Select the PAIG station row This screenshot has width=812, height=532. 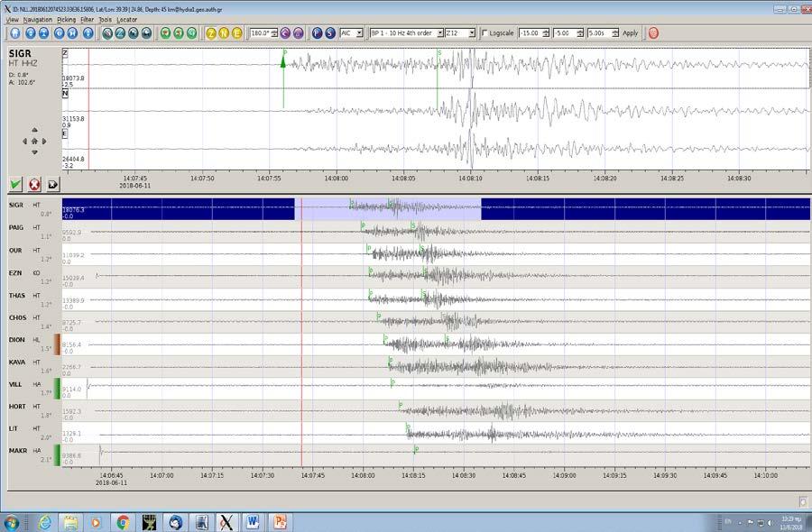pyautogui.click(x=409, y=232)
